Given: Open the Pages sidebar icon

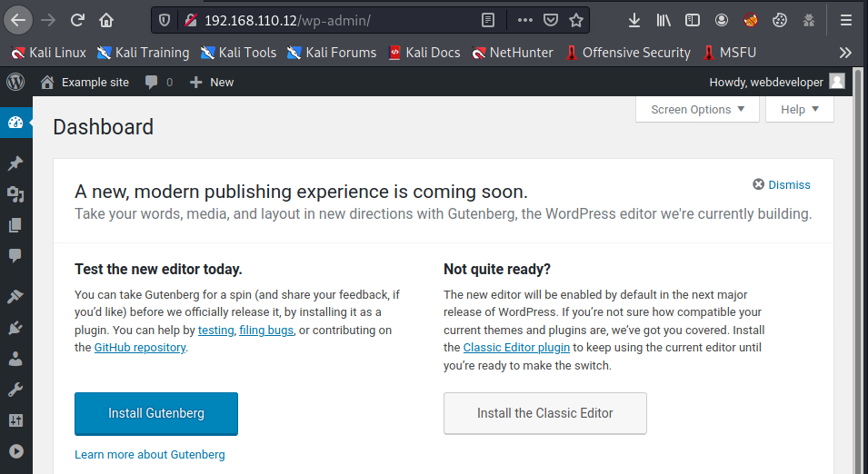Looking at the screenshot, I should click(15, 225).
